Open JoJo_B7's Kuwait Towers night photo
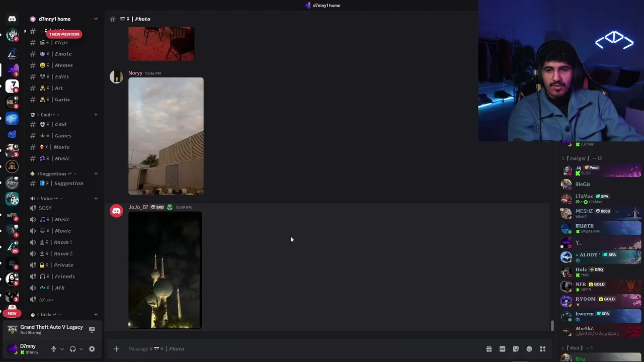This screenshot has height=362, width=644. (165, 270)
